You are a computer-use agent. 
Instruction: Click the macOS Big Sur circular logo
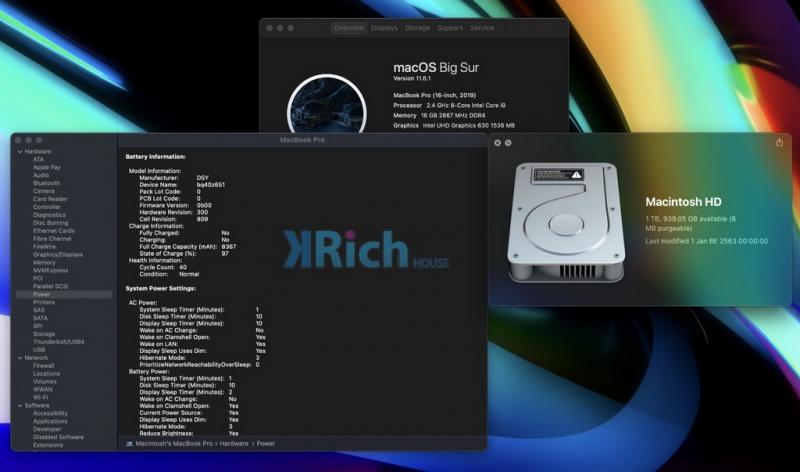coord(327,106)
